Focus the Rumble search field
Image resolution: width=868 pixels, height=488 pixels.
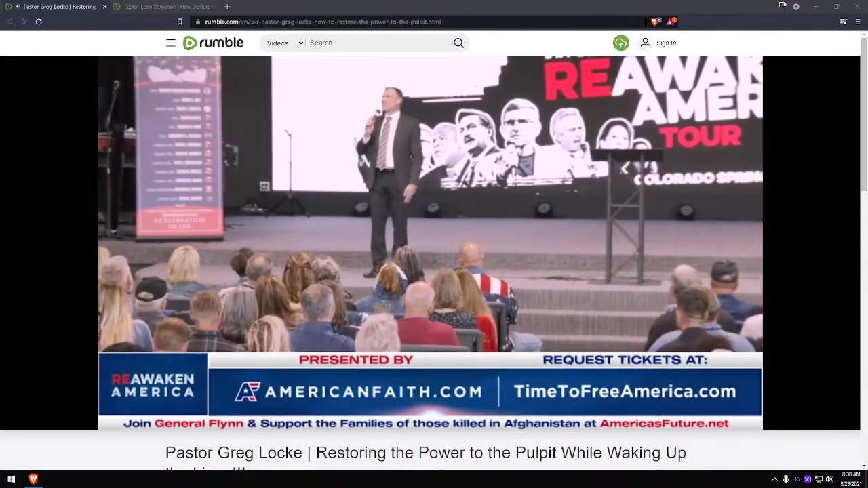[x=378, y=43]
